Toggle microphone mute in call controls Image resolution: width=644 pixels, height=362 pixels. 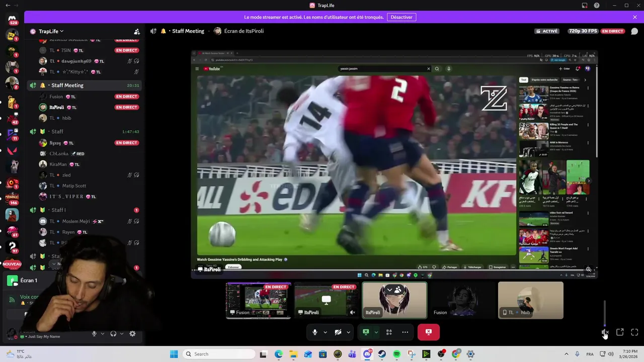315,332
